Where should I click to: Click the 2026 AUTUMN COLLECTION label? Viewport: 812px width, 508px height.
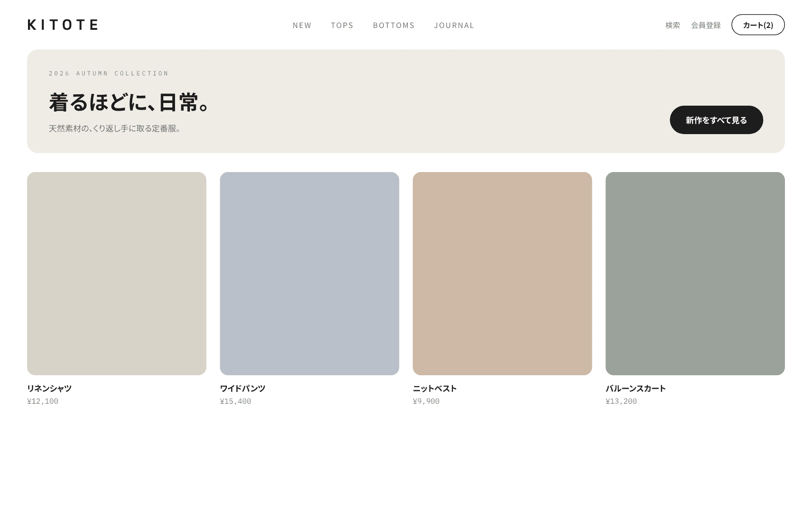(x=109, y=73)
